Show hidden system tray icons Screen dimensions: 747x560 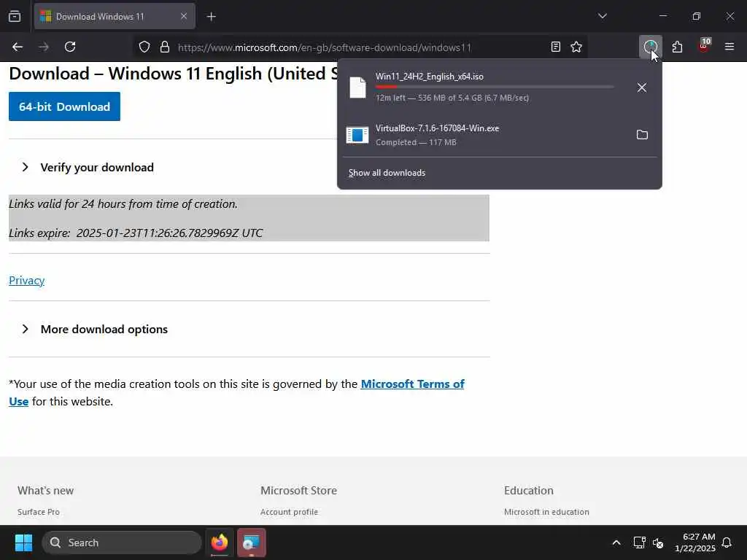coord(616,542)
